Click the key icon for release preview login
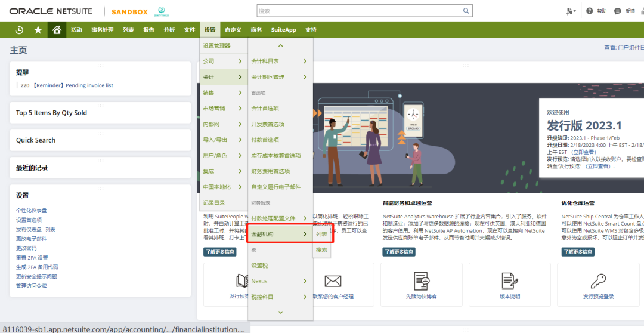The height and width of the screenshot is (333, 644). [598, 281]
